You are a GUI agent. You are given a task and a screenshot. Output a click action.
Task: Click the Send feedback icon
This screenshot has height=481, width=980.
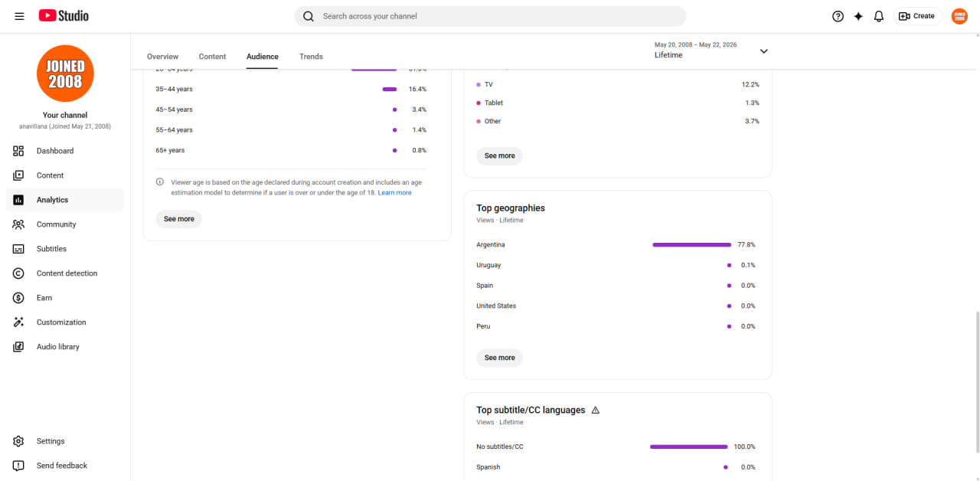[x=19, y=466]
